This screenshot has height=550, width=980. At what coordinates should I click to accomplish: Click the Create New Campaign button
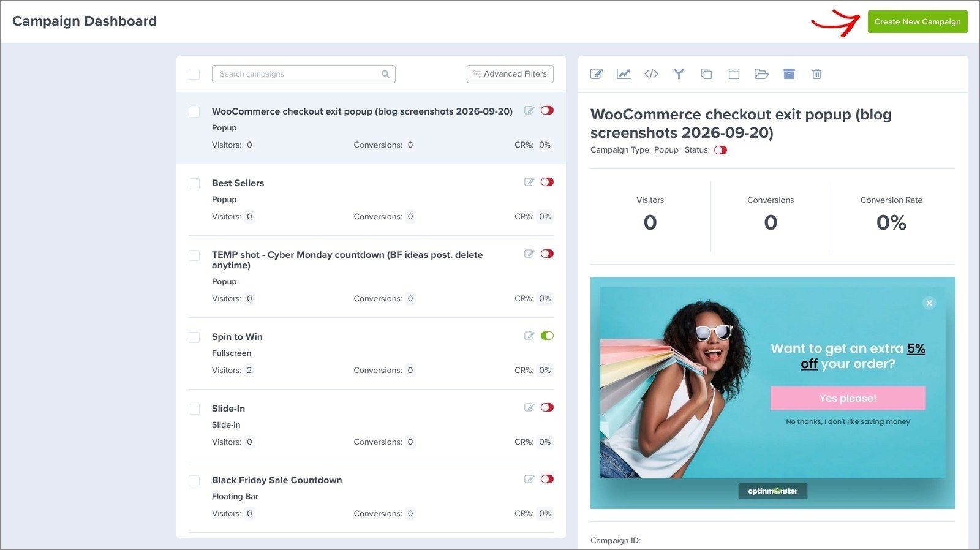(918, 22)
